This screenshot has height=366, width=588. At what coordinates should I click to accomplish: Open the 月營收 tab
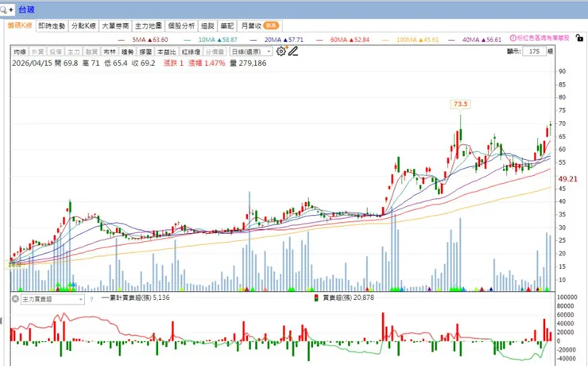coord(260,25)
